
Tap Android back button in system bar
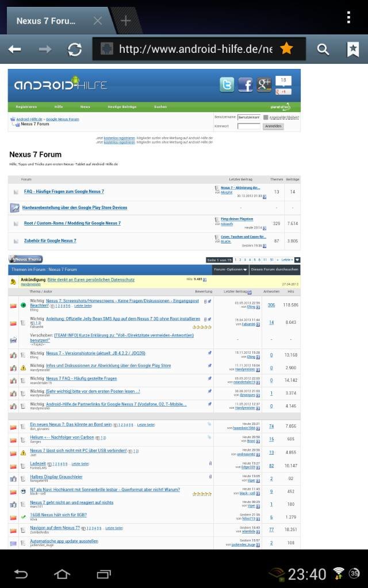[x=21, y=574]
